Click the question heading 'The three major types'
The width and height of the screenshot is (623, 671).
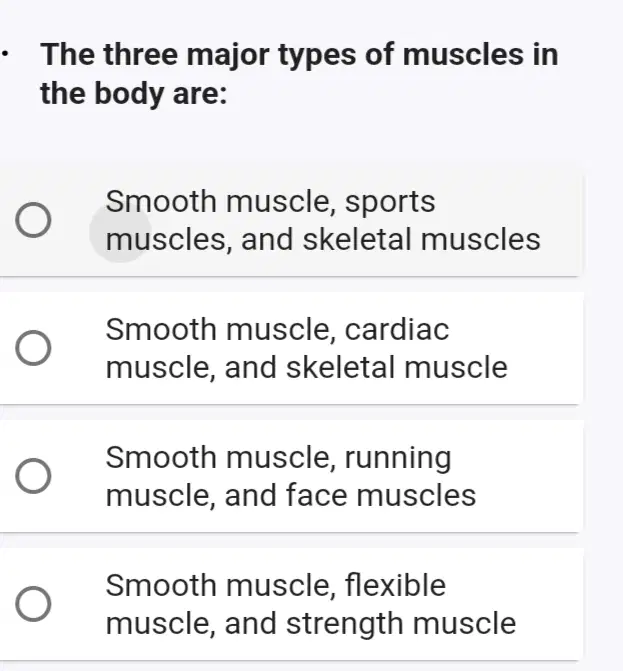(198, 56)
